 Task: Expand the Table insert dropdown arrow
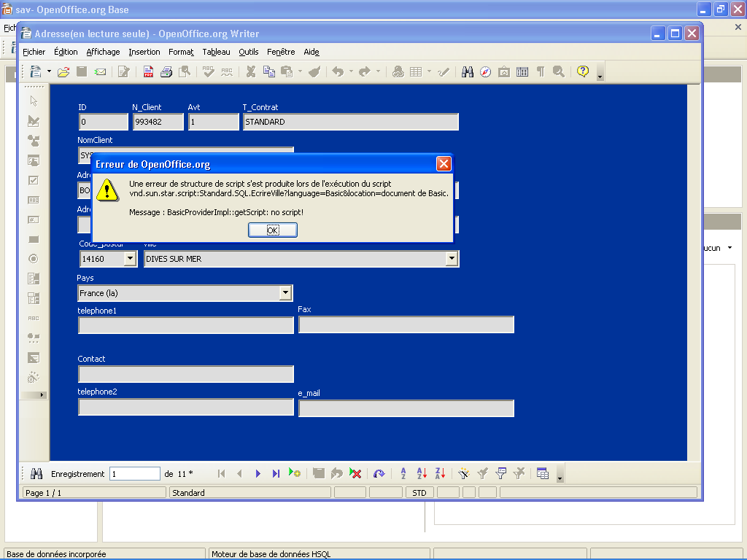coord(429,71)
